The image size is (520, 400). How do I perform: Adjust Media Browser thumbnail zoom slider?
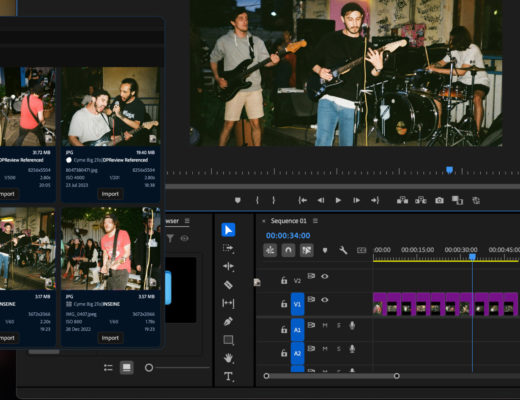click(149, 368)
